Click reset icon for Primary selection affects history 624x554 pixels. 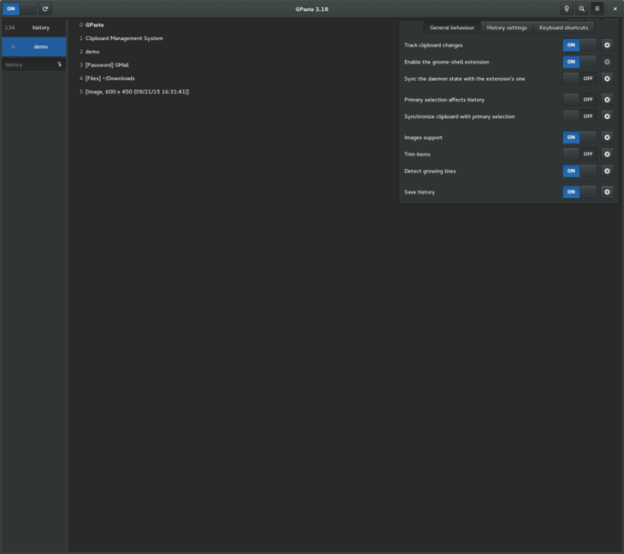(x=606, y=99)
